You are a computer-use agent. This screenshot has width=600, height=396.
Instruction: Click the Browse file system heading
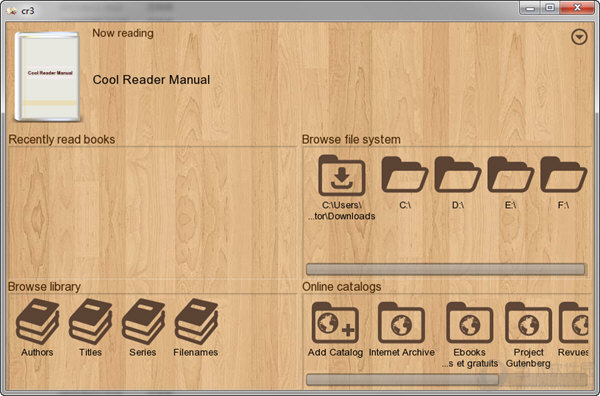pyautogui.click(x=351, y=139)
